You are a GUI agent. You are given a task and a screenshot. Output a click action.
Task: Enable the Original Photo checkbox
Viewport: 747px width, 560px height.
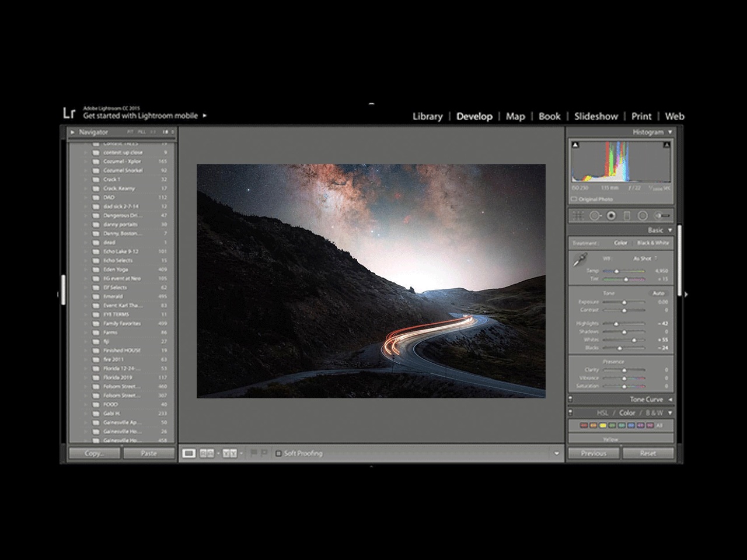pyautogui.click(x=574, y=199)
